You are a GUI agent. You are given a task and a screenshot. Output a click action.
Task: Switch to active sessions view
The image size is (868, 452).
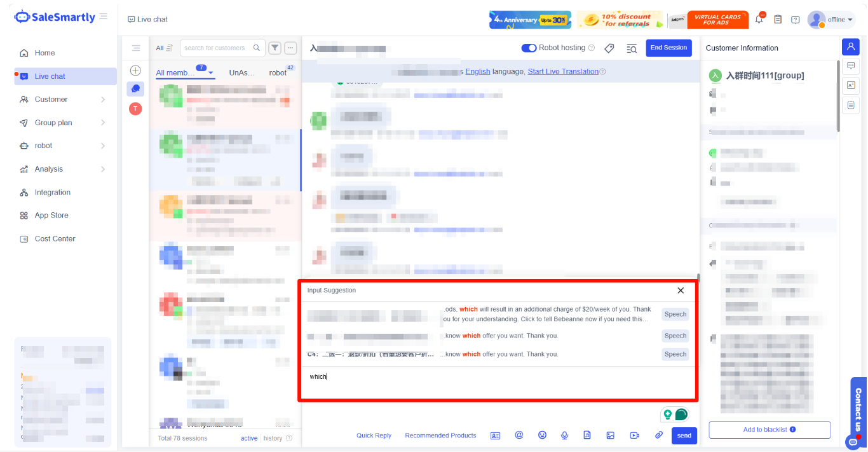[249, 438]
